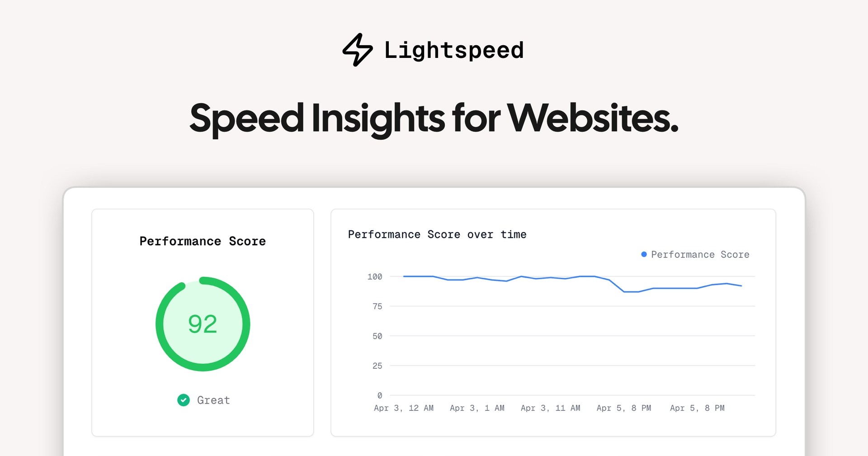The height and width of the screenshot is (456, 868).
Task: Click the 75 y-axis label
Action: click(x=377, y=306)
